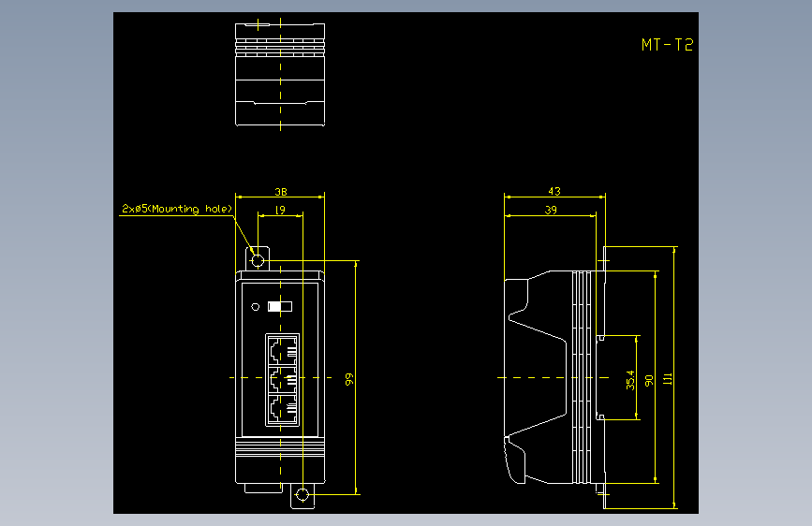812x526 pixels.
Task: Click the middle RJ45 port outline
Action: pyautogui.click(x=283, y=379)
